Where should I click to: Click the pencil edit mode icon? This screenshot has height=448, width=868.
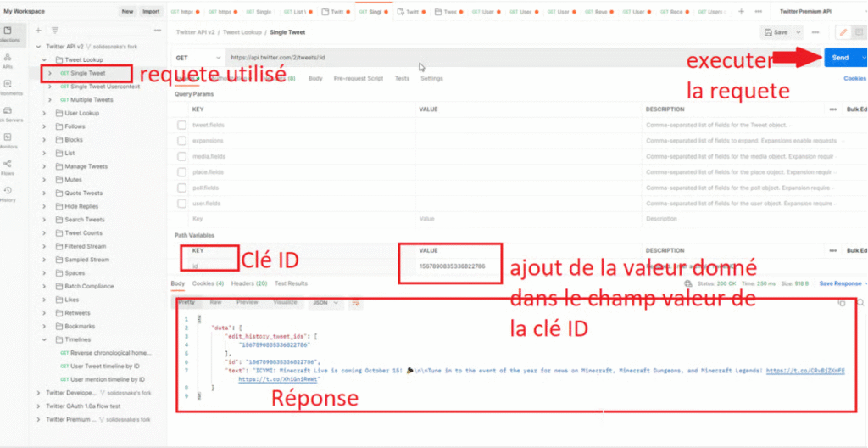click(843, 32)
